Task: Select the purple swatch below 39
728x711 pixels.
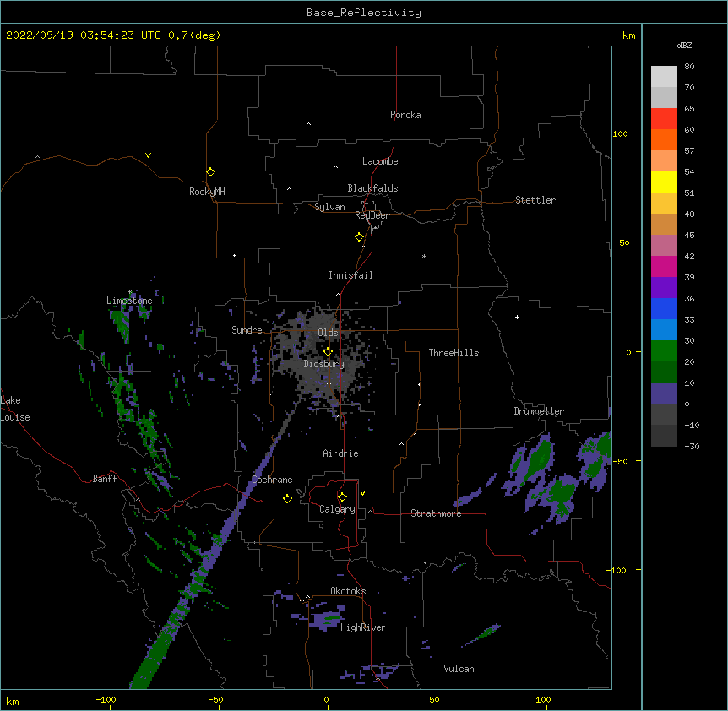Action: click(664, 287)
